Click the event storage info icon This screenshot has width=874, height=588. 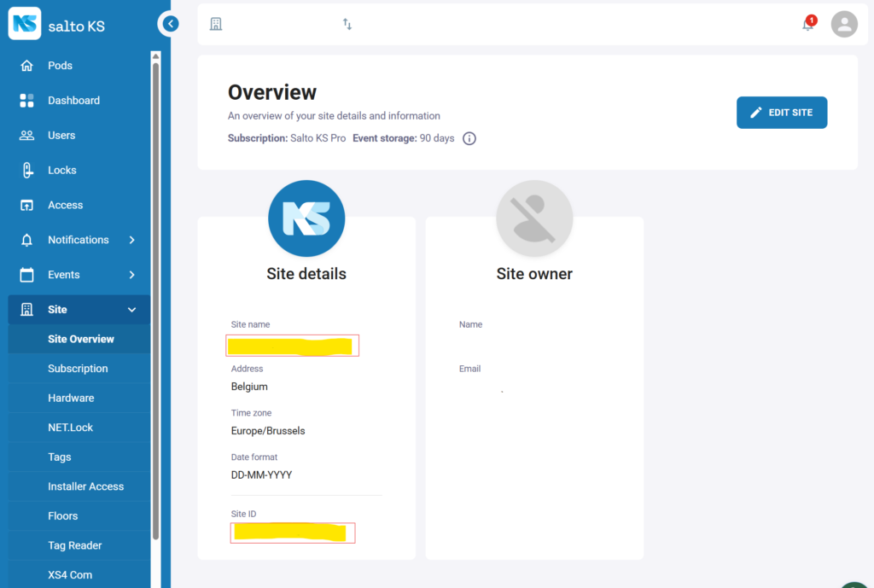[x=469, y=138]
